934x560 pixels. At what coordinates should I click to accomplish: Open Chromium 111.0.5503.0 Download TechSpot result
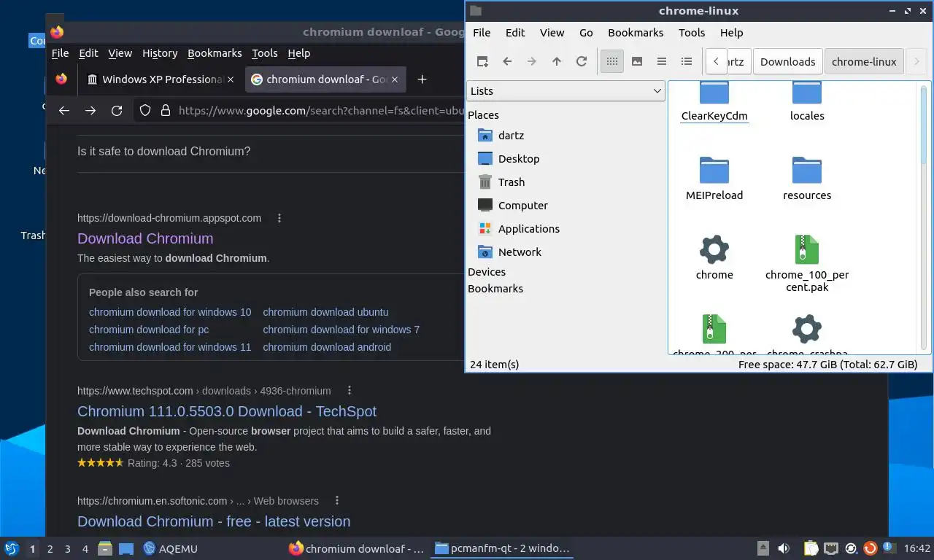227,411
